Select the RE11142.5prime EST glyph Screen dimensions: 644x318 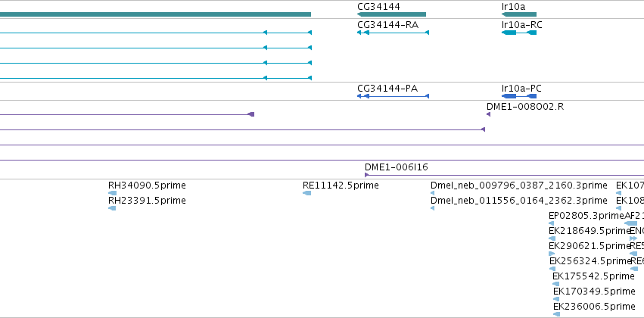[x=306, y=193]
